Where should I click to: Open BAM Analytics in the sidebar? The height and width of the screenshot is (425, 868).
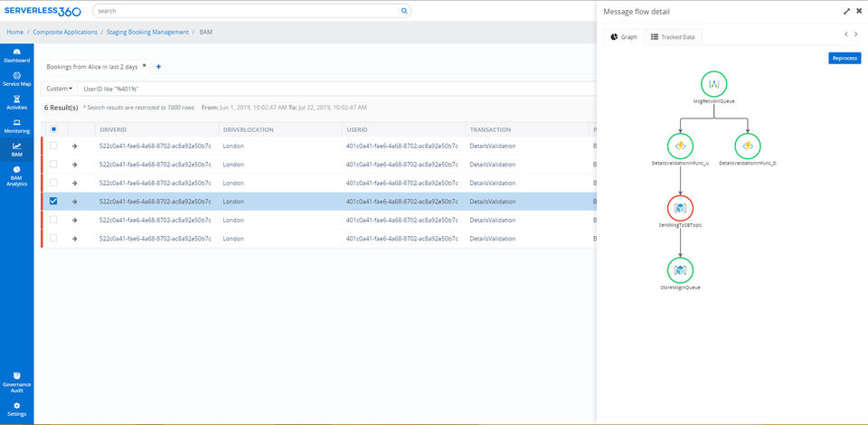16,175
